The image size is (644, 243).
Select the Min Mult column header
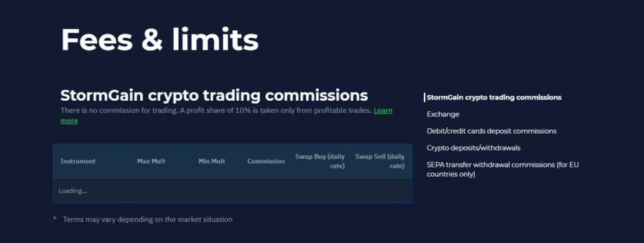[x=211, y=161]
